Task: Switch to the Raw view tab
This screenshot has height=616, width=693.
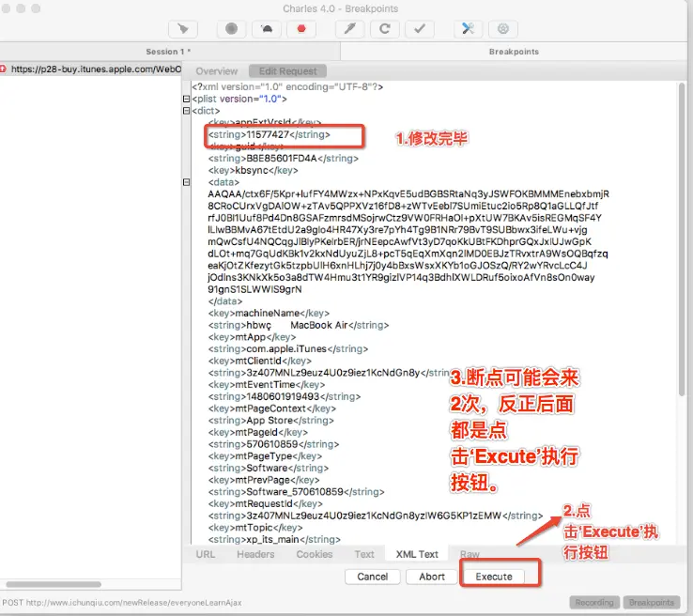Action: (x=470, y=554)
